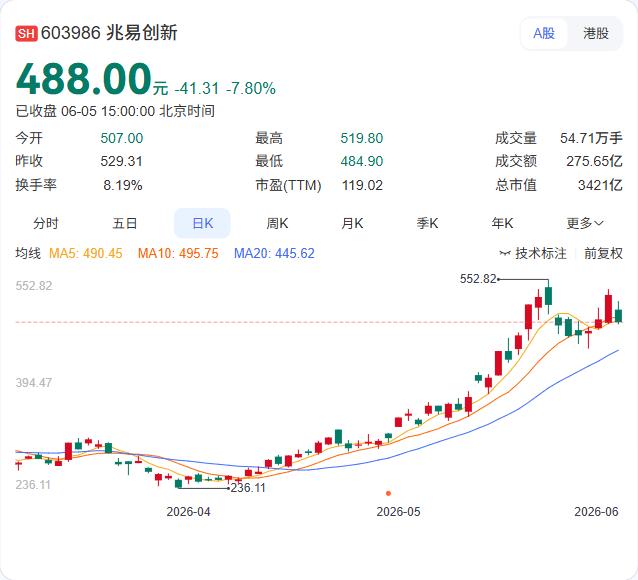Click the 今开 value 507.00
This screenshot has height=580, width=638.
click(122, 138)
